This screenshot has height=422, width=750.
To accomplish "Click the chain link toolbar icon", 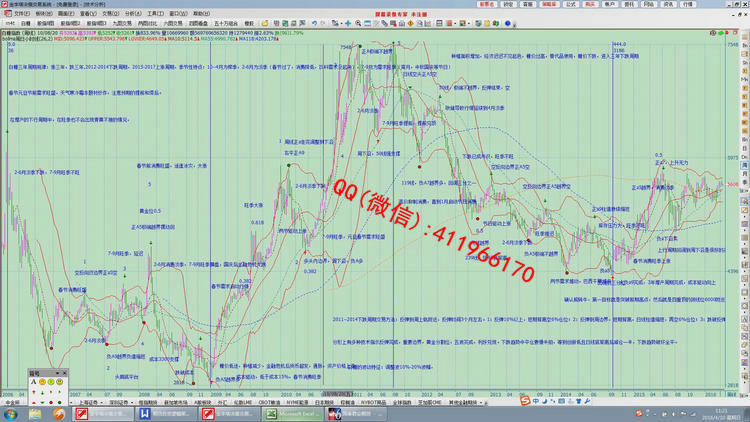I will (385, 23).
